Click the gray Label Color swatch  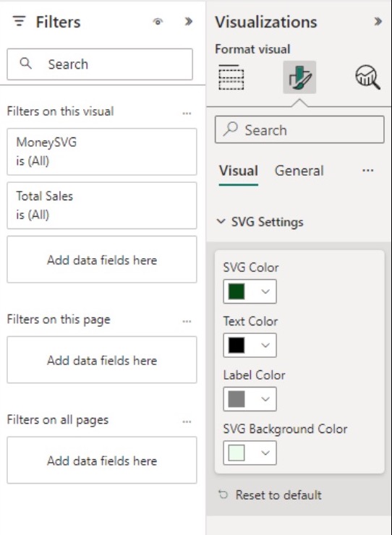coord(237,399)
